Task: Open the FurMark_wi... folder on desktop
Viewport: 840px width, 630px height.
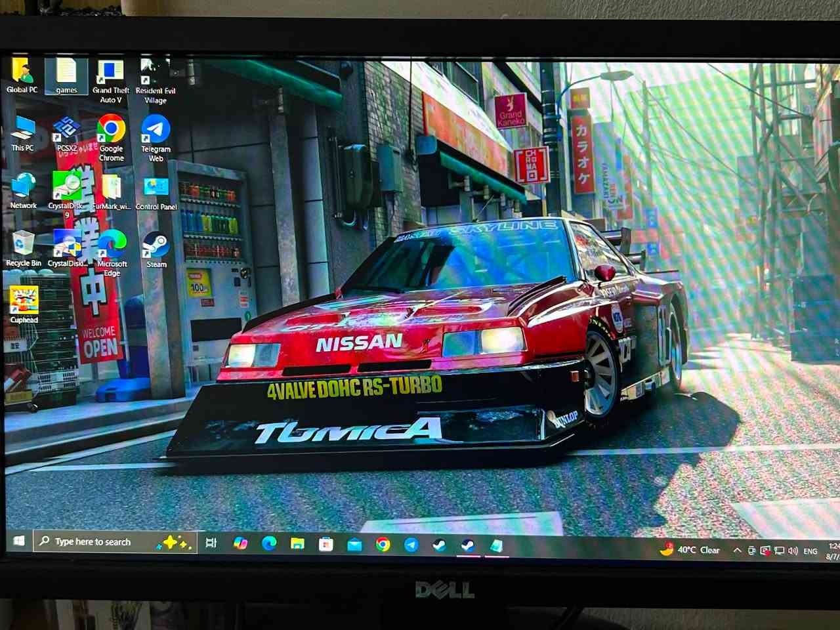Action: pos(112,192)
